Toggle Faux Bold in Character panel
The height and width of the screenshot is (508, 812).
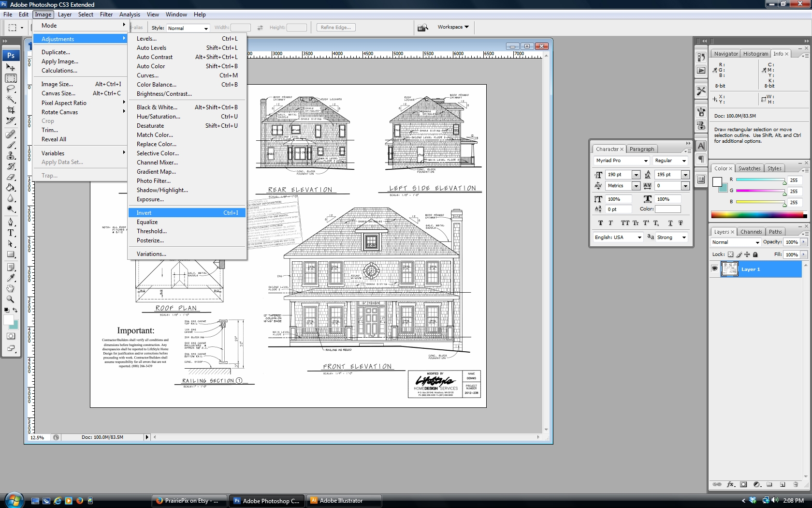tap(600, 223)
